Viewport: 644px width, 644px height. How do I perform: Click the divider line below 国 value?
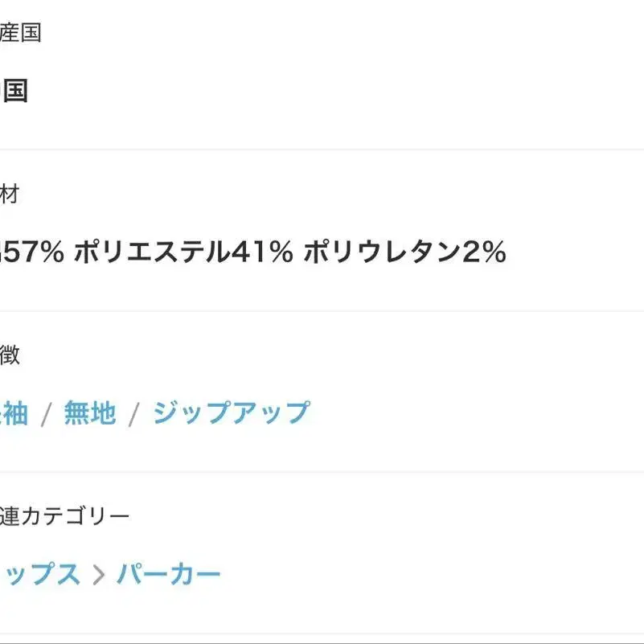[x=322, y=150]
